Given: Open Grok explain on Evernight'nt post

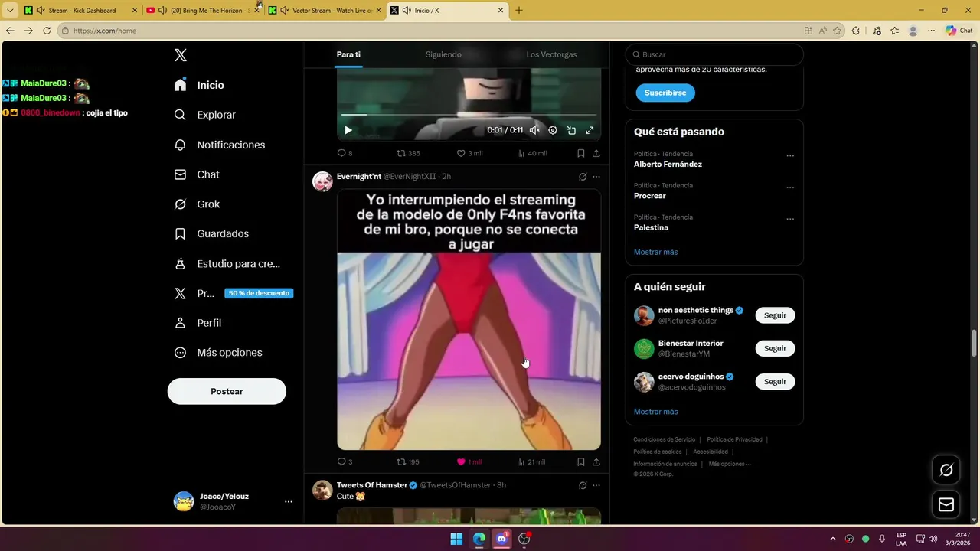Looking at the screenshot, I should pyautogui.click(x=583, y=177).
